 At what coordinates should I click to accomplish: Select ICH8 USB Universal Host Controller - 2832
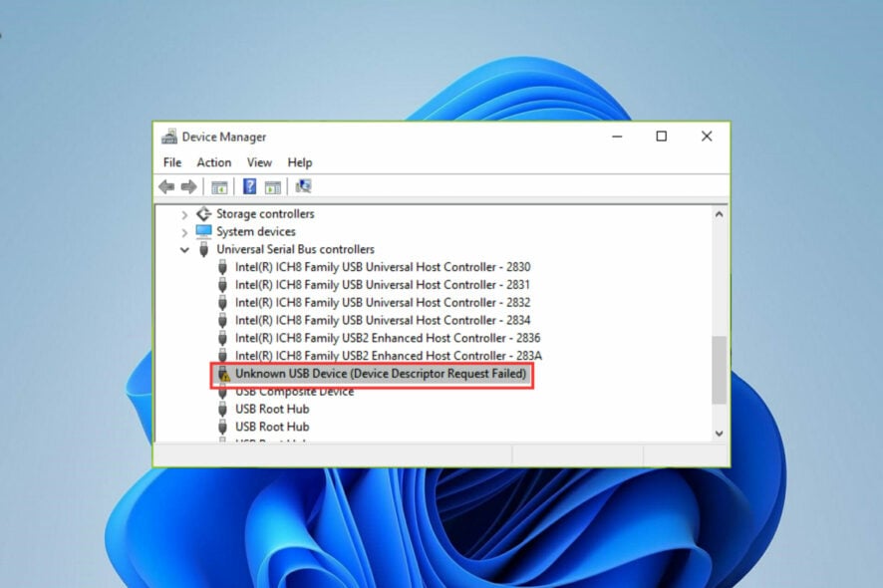click(x=383, y=302)
